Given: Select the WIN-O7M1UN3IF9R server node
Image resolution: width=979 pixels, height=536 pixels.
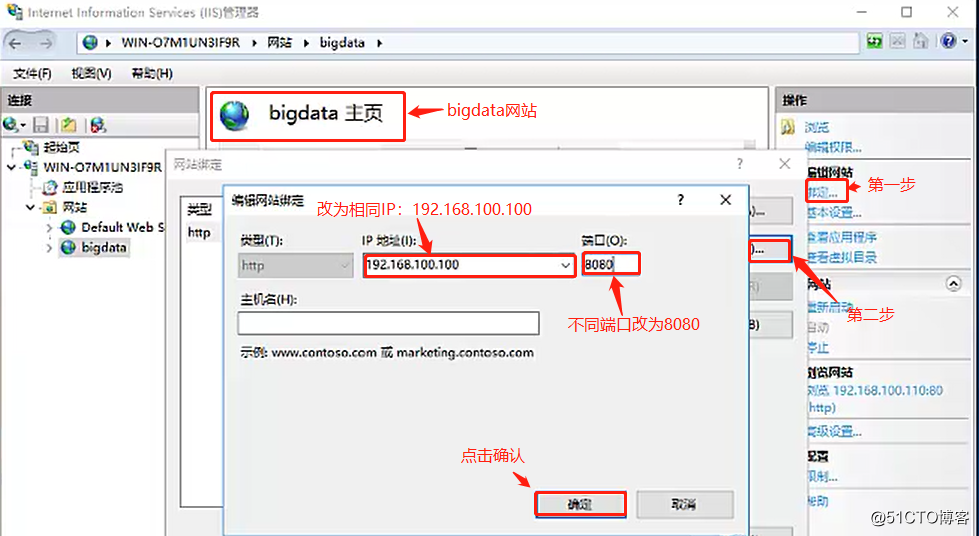Looking at the screenshot, I should click(102, 167).
